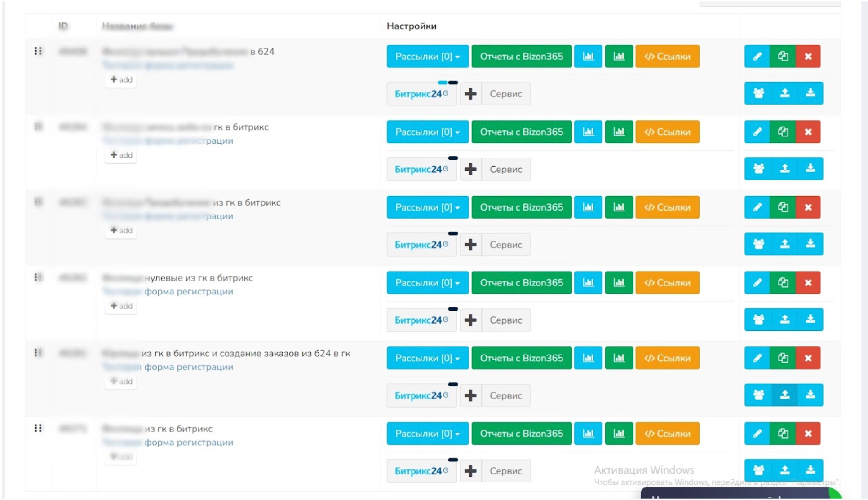
Task: Expand Рассылки [0] dropdown in last row
Action: 427,434
